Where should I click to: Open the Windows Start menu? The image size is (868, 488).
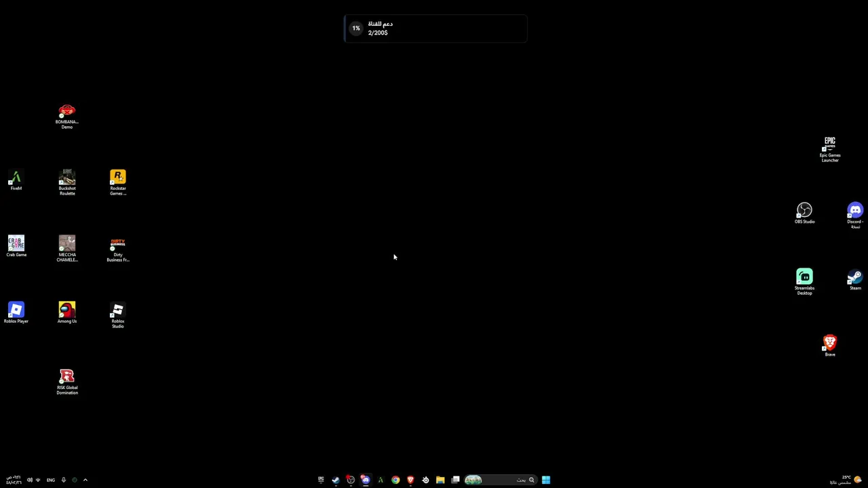tap(546, 480)
